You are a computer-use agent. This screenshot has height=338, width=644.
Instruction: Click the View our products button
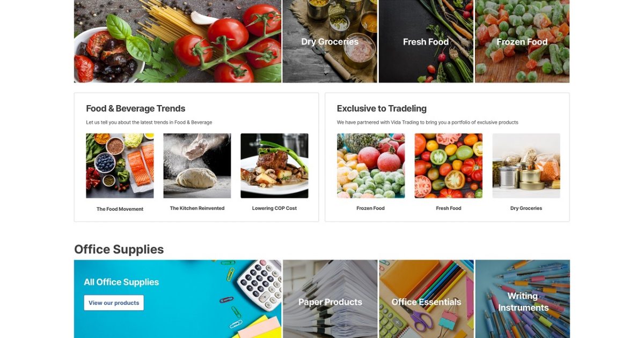pos(114,303)
